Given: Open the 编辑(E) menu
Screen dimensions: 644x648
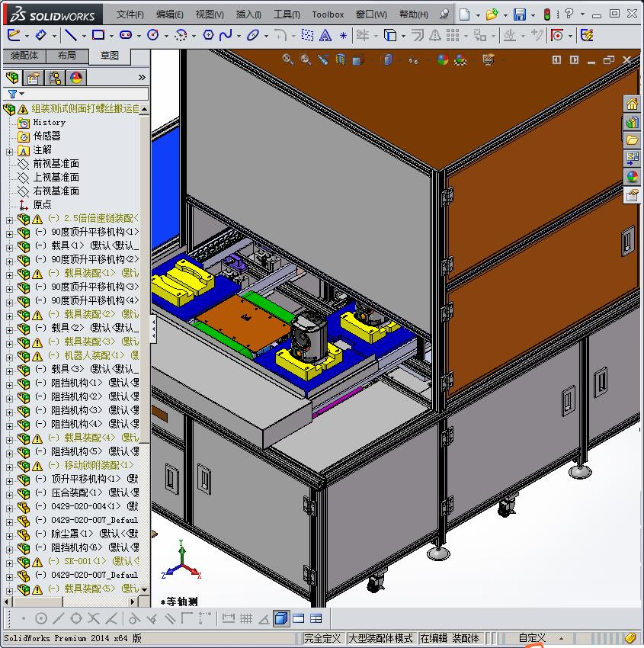Looking at the screenshot, I should pos(169,14).
